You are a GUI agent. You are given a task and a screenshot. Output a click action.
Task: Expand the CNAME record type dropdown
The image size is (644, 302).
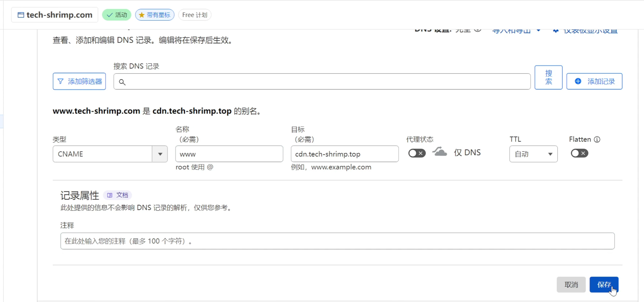click(x=160, y=154)
